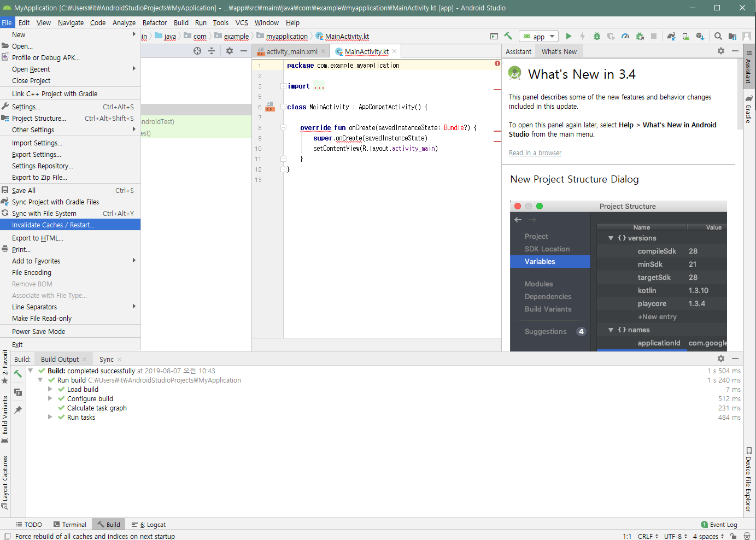
Task: Close the MainActivity.kt editor tab
Action: (395, 51)
